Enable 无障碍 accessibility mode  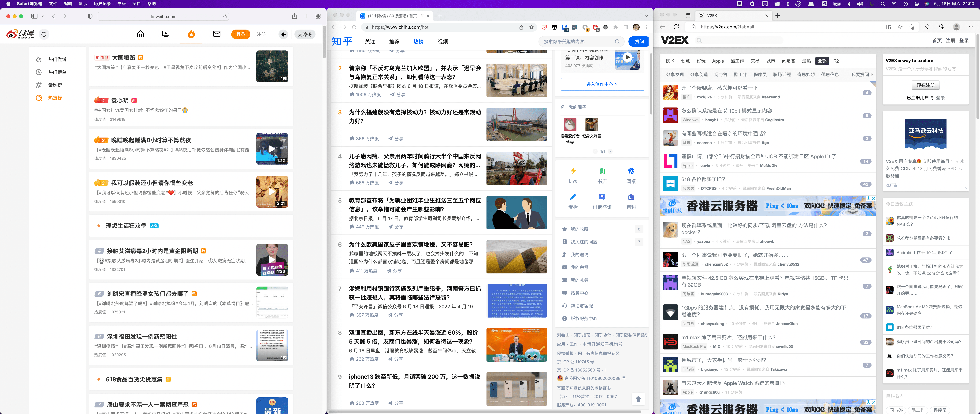[304, 35]
